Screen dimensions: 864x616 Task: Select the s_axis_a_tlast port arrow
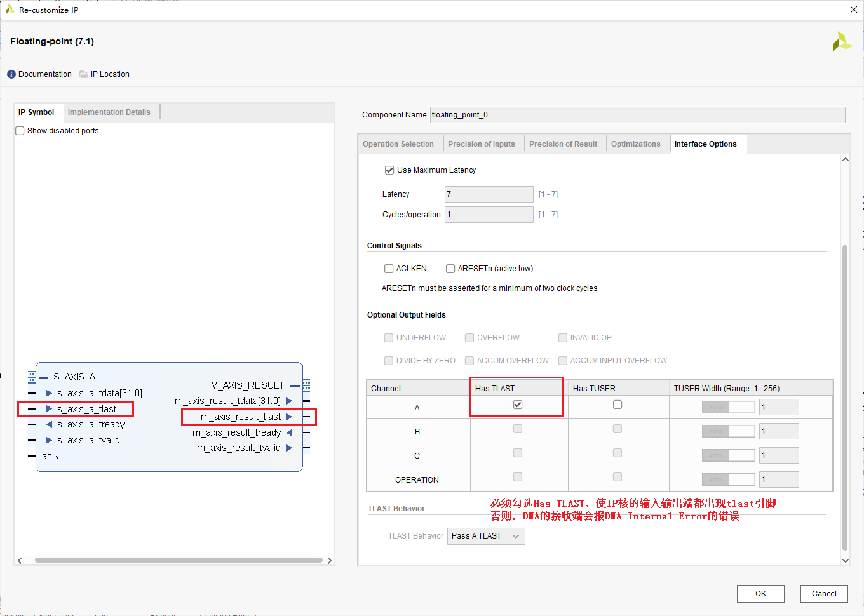tap(49, 409)
